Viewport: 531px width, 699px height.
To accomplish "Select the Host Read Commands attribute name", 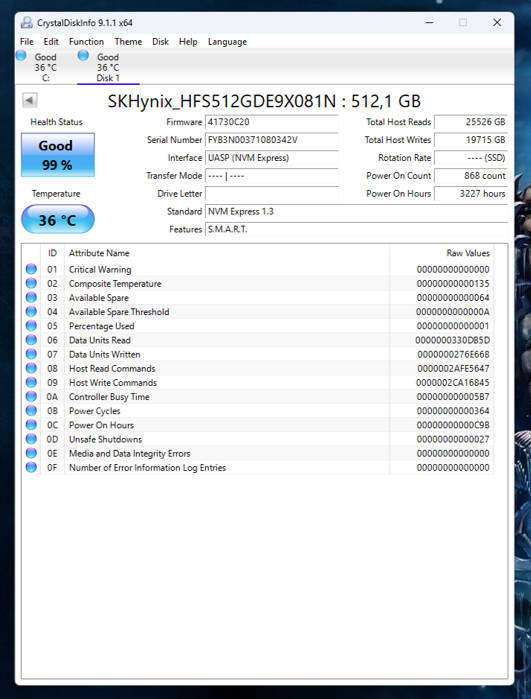I will [112, 368].
